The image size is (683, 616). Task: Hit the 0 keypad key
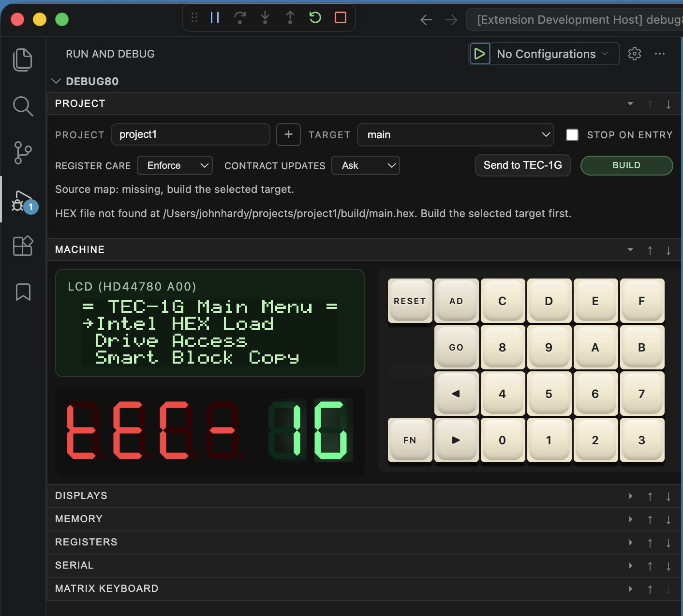(503, 440)
